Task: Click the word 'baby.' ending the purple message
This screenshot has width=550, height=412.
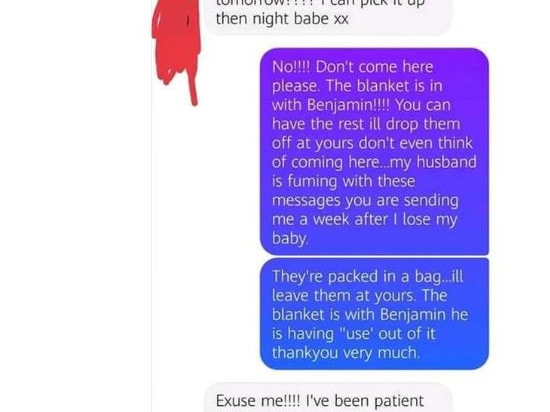Action: (290, 239)
